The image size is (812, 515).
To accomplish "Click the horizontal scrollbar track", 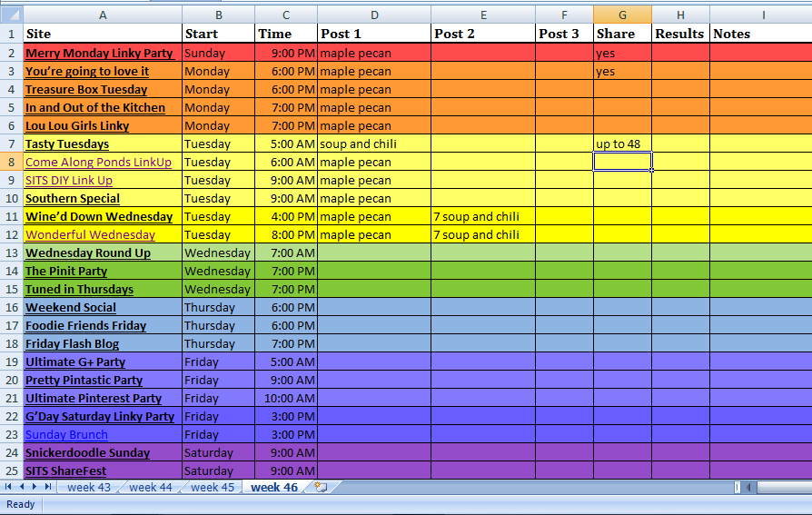I will pyautogui.click(x=784, y=487).
